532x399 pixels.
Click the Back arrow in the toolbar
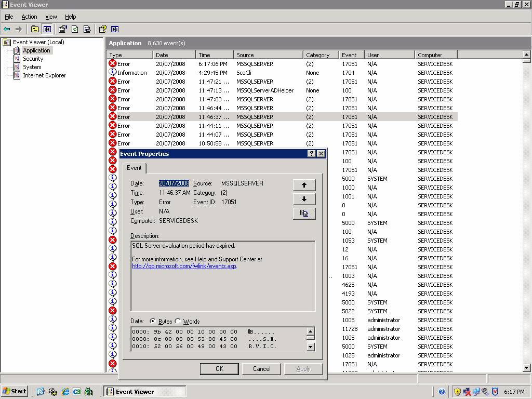(x=7, y=29)
